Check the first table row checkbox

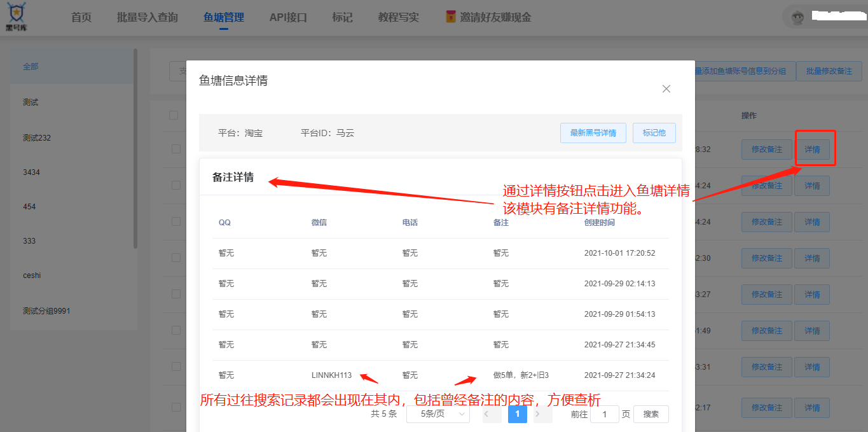(x=176, y=149)
